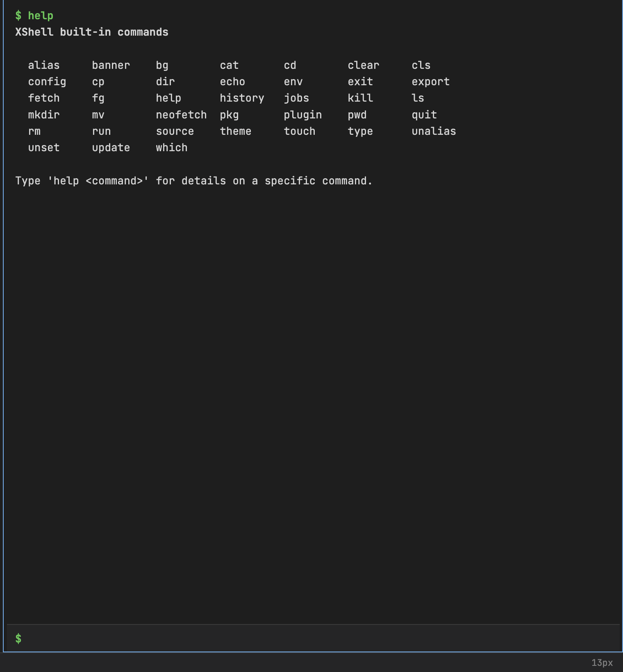
Task: Click the 'env' command name
Action: [293, 82]
